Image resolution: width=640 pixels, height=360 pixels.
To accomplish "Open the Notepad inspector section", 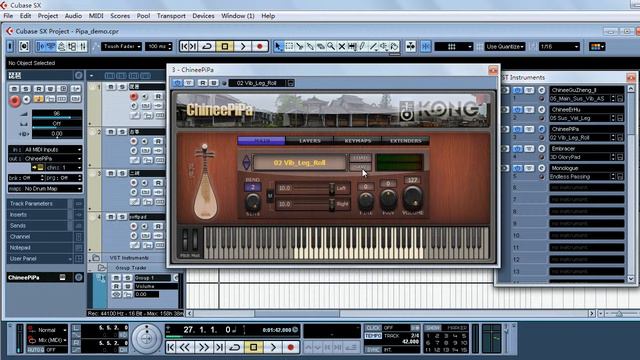I will [39, 248].
